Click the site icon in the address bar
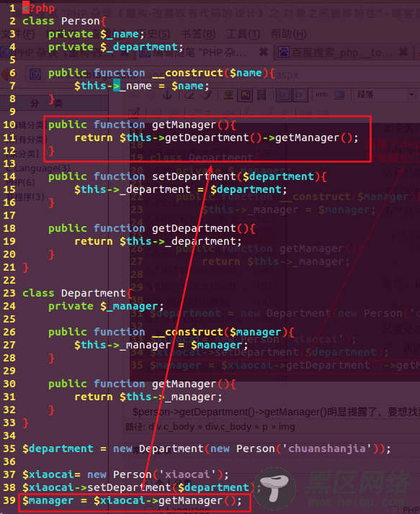 [x=35, y=74]
